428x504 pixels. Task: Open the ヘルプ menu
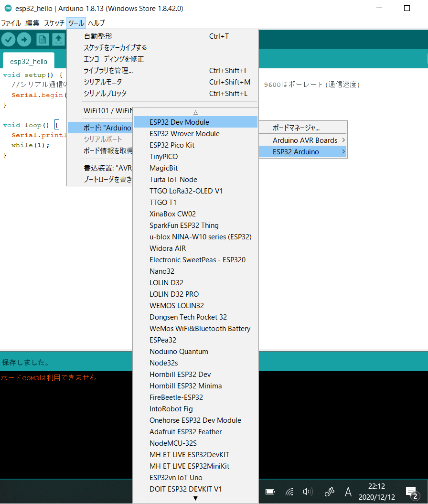96,23
